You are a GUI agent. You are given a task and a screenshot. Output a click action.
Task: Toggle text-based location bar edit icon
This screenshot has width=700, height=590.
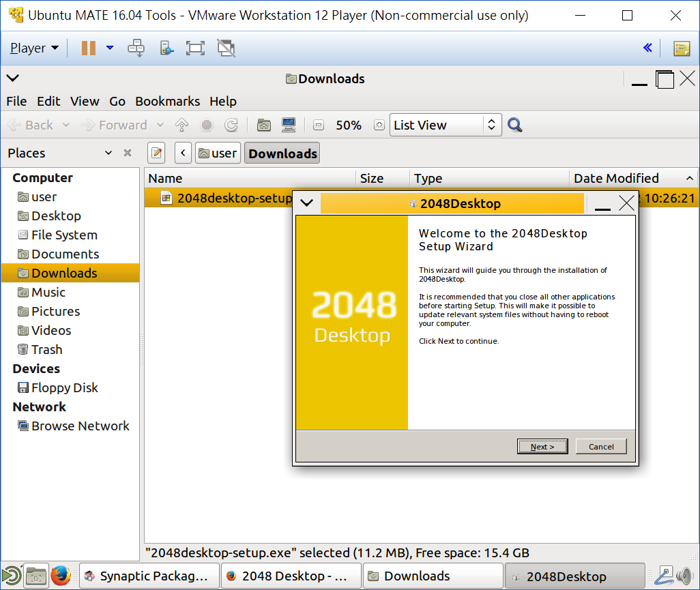157,153
